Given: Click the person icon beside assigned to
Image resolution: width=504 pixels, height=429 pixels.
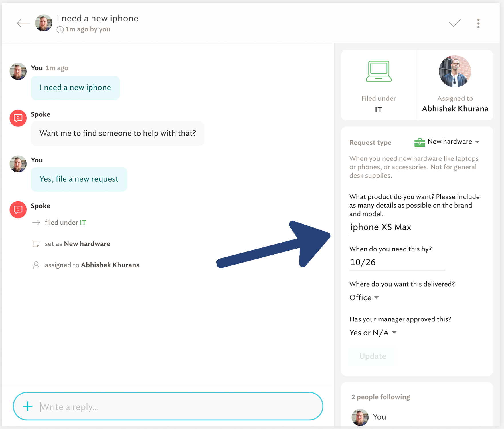Looking at the screenshot, I should 36,265.
